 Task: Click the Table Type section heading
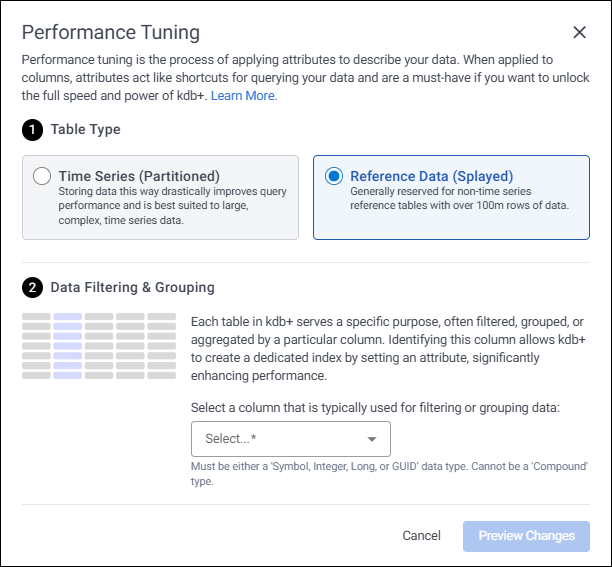[85, 129]
